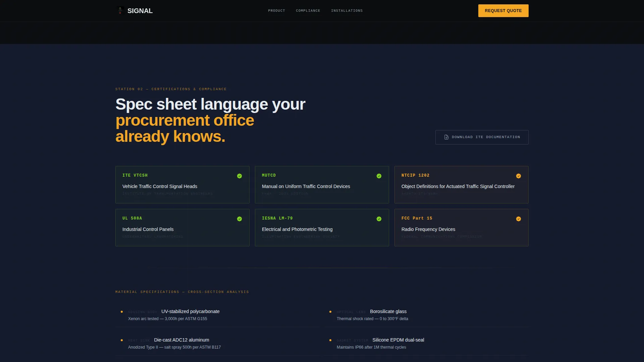The image size is (644, 362).
Task: Click the Spec sheet language heading
Action: (210, 120)
